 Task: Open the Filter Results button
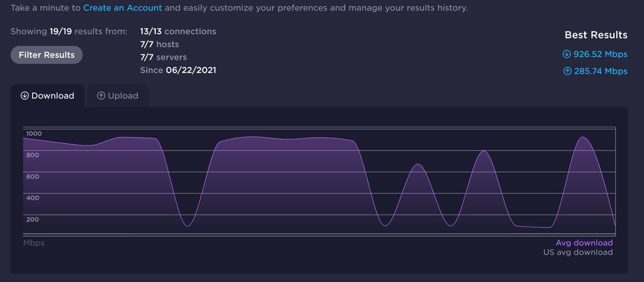tap(47, 55)
